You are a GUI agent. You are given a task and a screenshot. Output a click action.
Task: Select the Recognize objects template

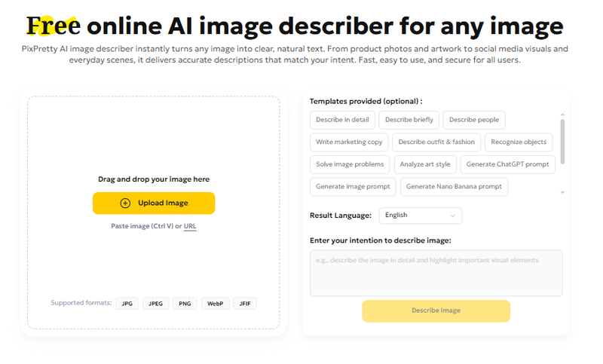coord(519,142)
